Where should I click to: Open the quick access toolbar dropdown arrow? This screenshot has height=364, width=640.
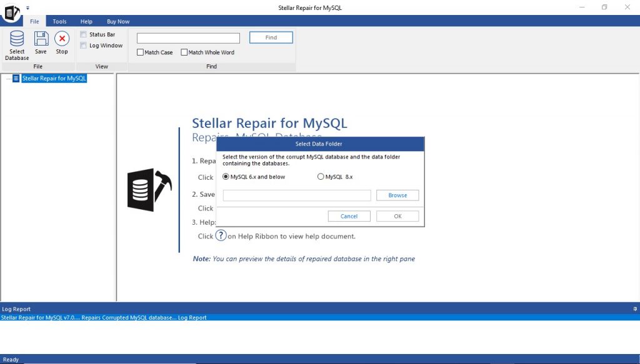coord(27,7)
